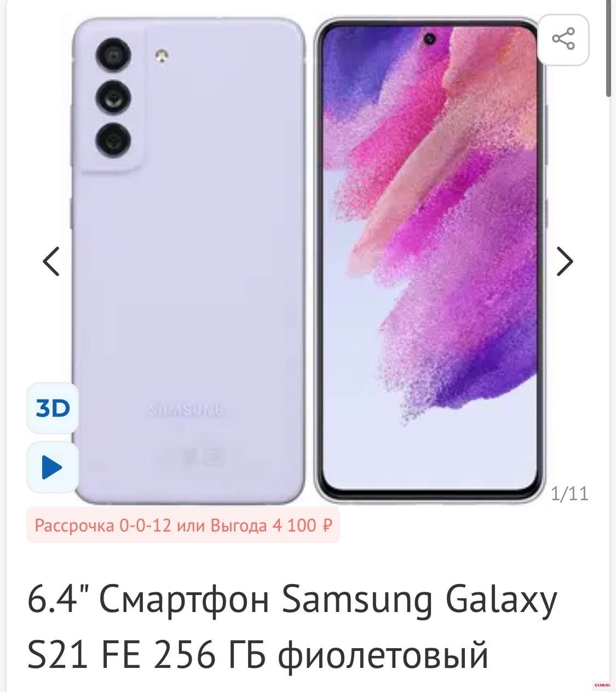Tap the triple camera module on phone
This screenshot has height=692, width=616.
click(113, 97)
